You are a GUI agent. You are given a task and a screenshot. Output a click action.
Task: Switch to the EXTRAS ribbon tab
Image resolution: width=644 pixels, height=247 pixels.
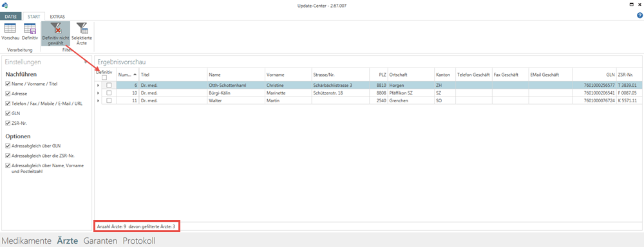pos(57,17)
